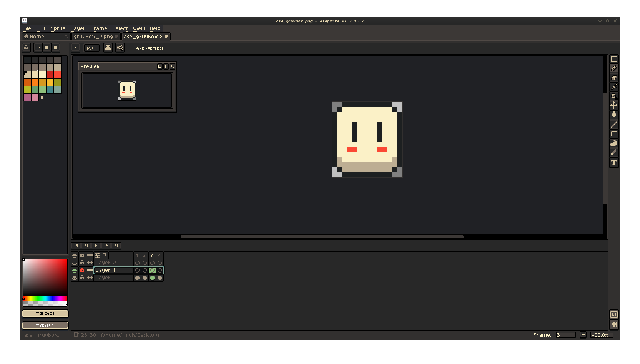Click the background color #7c6f64 button

(45, 325)
